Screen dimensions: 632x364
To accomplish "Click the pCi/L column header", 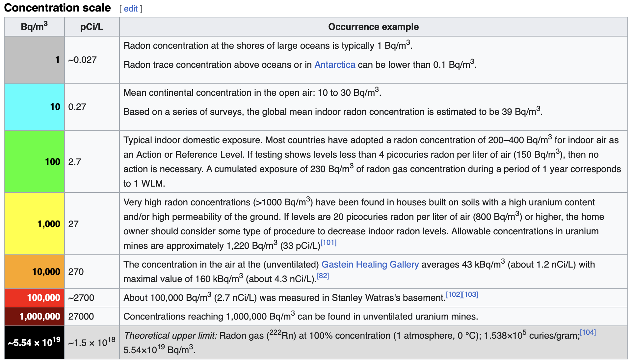I will point(92,27).
